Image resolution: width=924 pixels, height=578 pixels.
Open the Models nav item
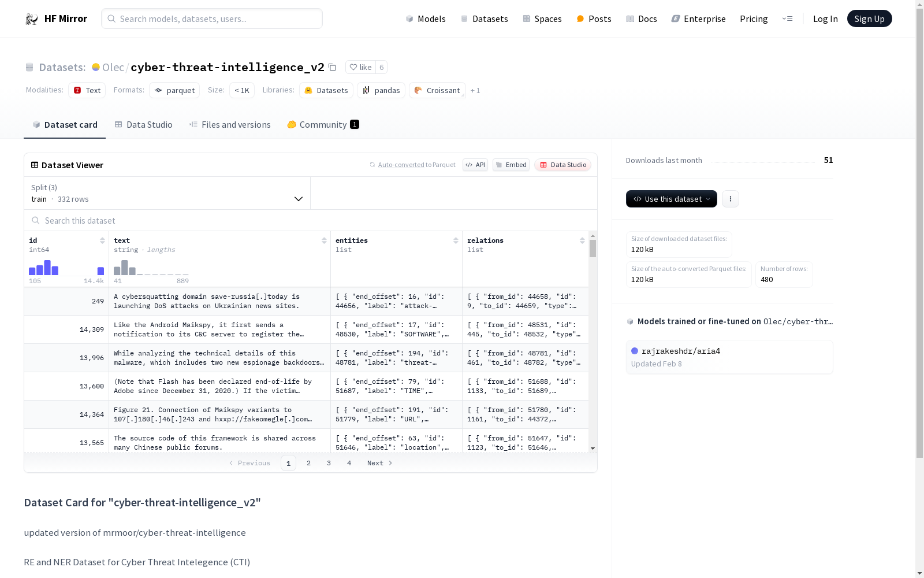[426, 18]
